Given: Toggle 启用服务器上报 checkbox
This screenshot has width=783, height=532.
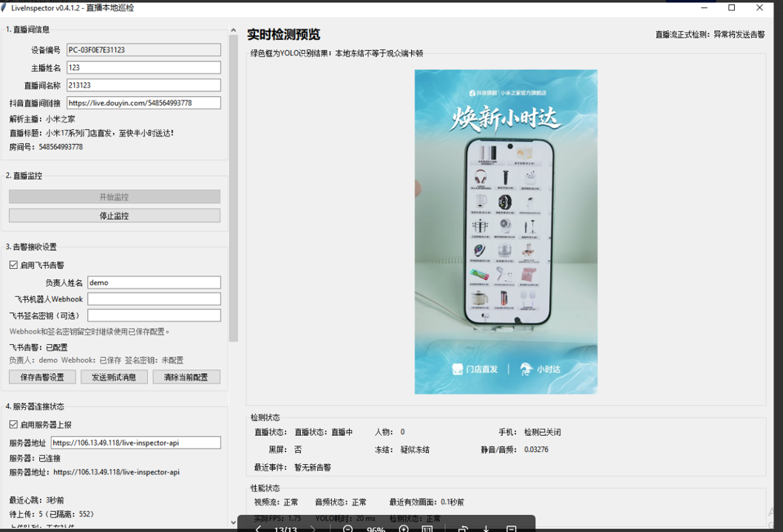Looking at the screenshot, I should (x=13, y=424).
